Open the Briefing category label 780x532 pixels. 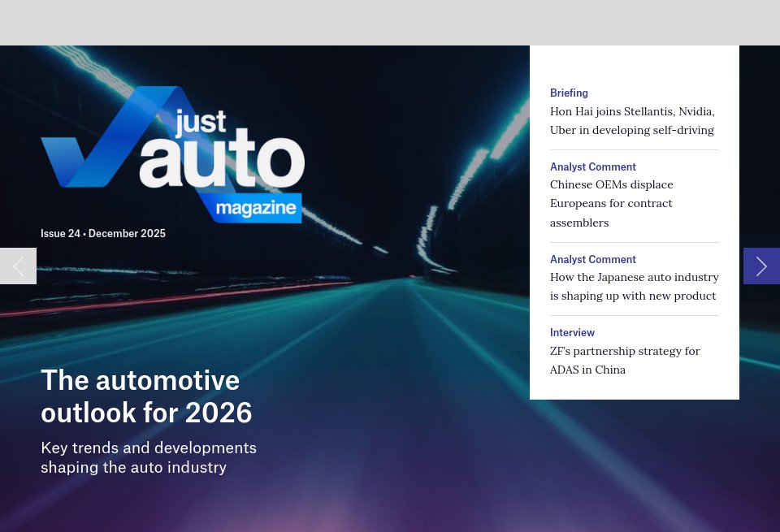click(569, 93)
